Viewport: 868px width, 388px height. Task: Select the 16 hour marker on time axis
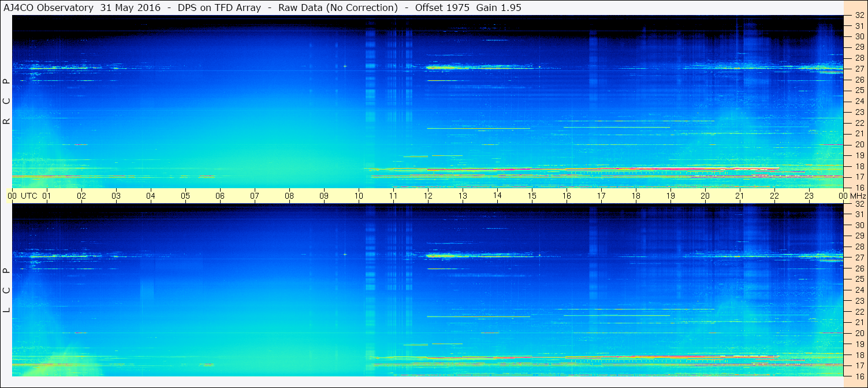tap(567, 196)
